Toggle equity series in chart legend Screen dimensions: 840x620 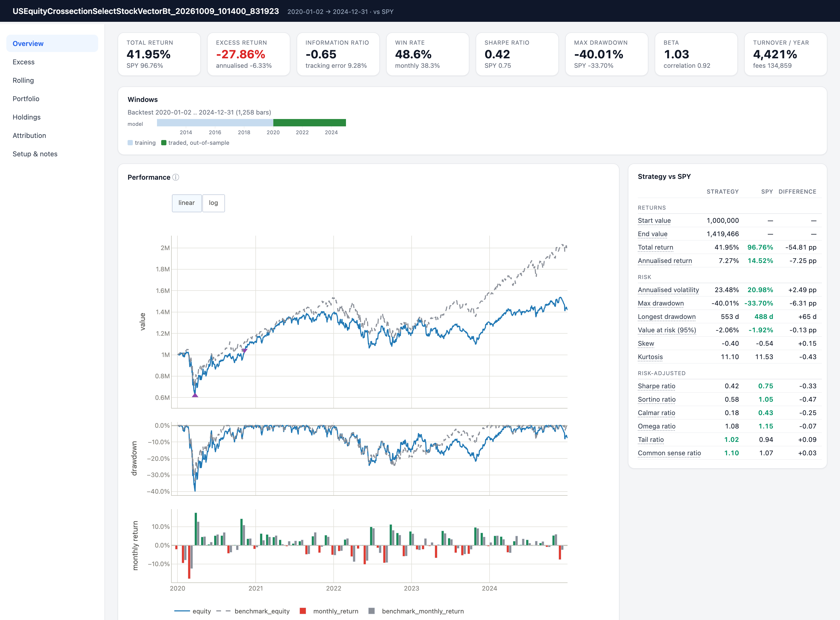[x=193, y=611]
